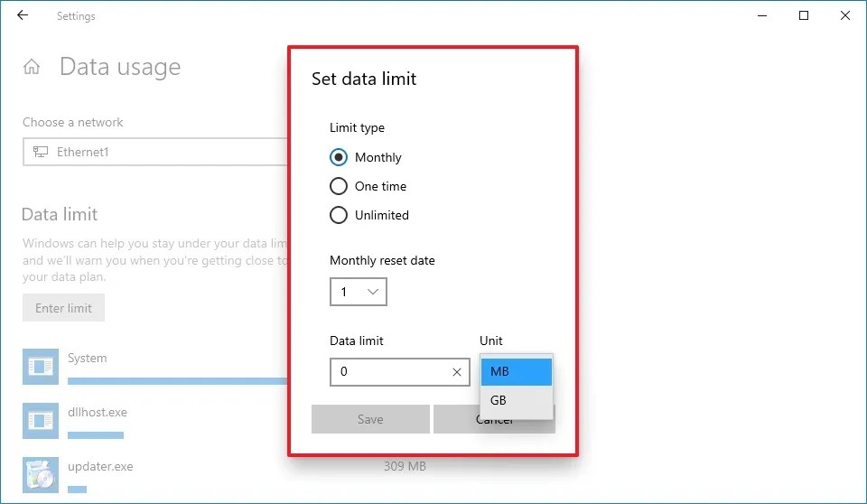The image size is (867, 504).
Task: Click the 309 MB usage value
Action: pyautogui.click(x=405, y=466)
